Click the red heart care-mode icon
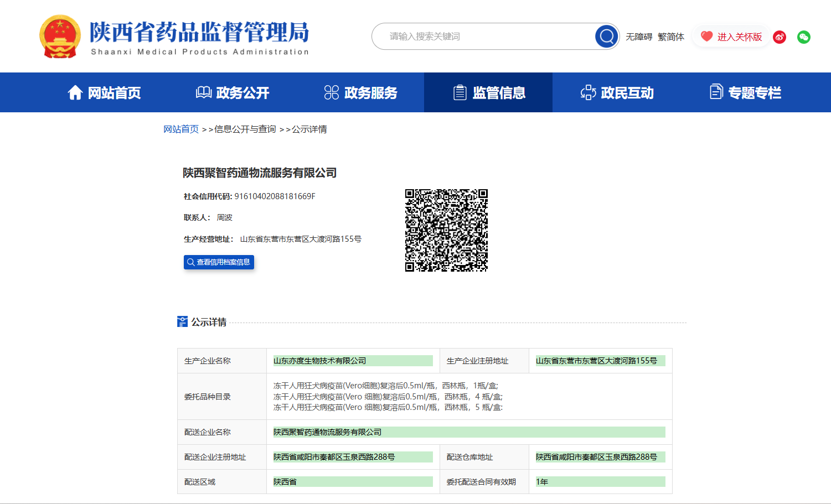831x504 pixels. (x=706, y=37)
